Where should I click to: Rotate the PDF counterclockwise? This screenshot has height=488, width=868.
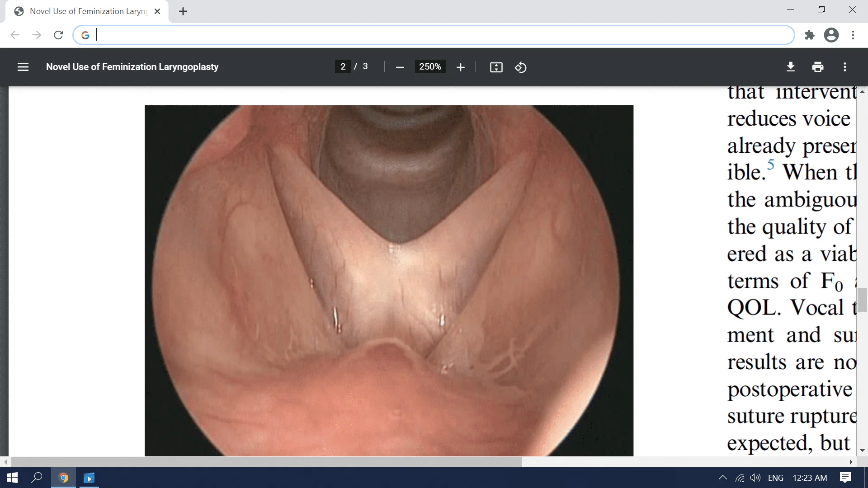520,67
